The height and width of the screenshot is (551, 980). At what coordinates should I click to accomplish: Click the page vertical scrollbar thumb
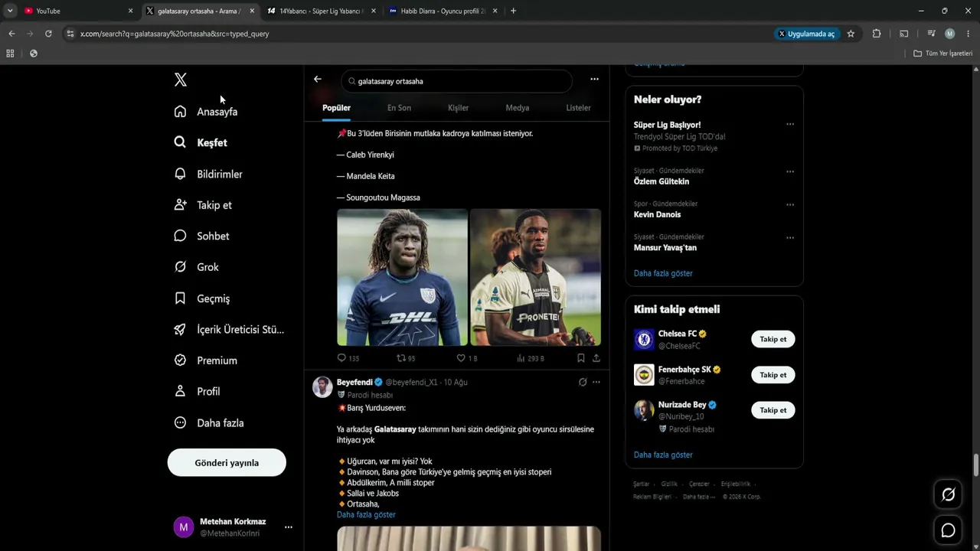(x=976, y=465)
